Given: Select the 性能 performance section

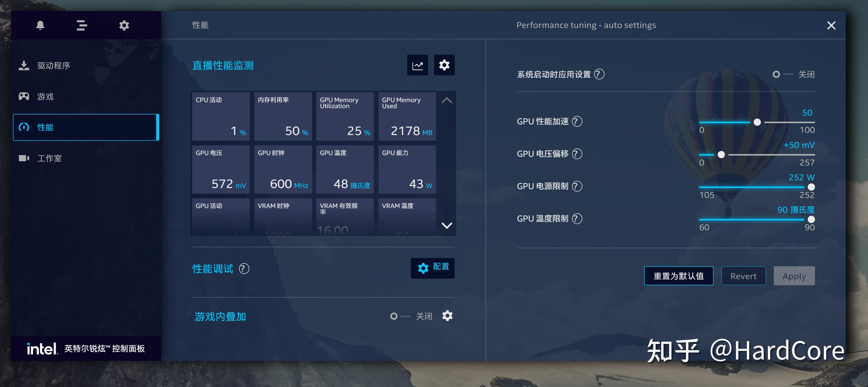Looking at the screenshot, I should (86, 127).
